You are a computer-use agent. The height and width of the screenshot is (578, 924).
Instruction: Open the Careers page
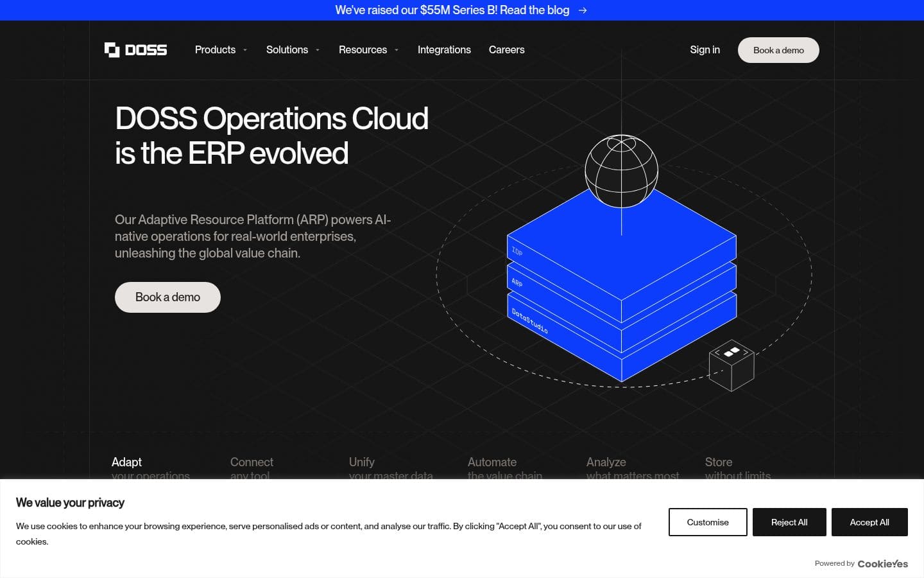pos(506,49)
